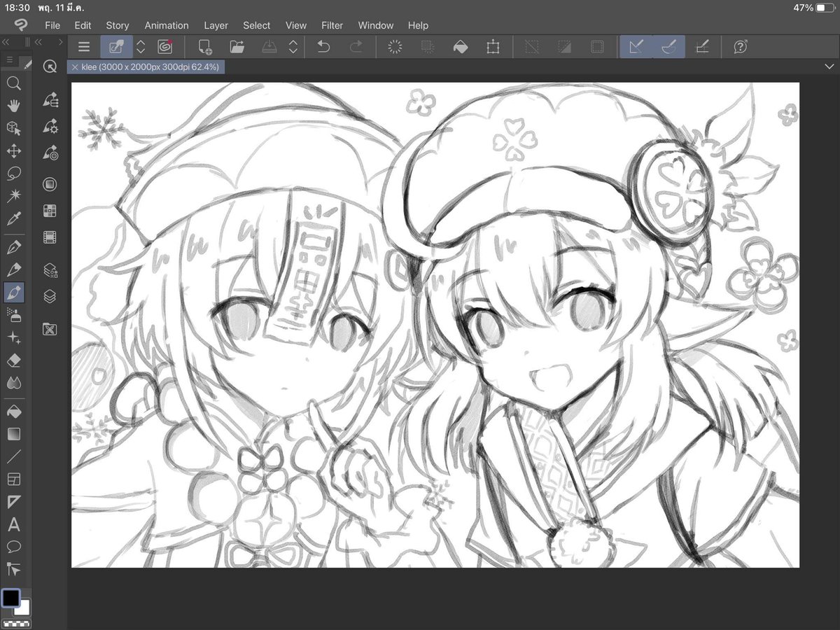
Task: Select the Pen tool
Action: click(13, 247)
